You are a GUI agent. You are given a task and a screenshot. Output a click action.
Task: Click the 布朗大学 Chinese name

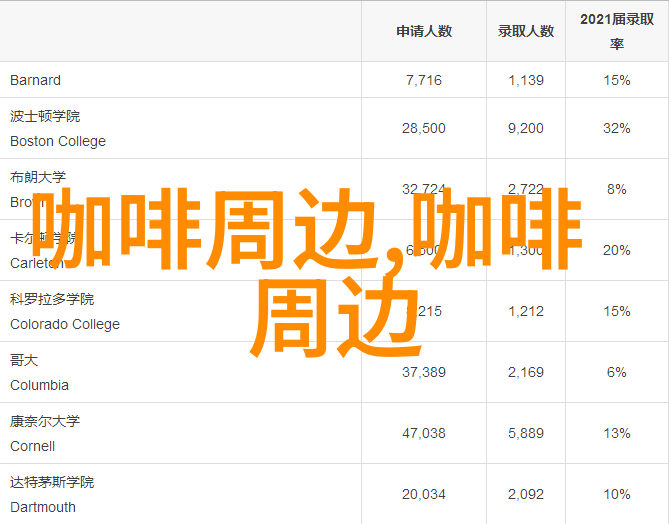click(x=38, y=177)
